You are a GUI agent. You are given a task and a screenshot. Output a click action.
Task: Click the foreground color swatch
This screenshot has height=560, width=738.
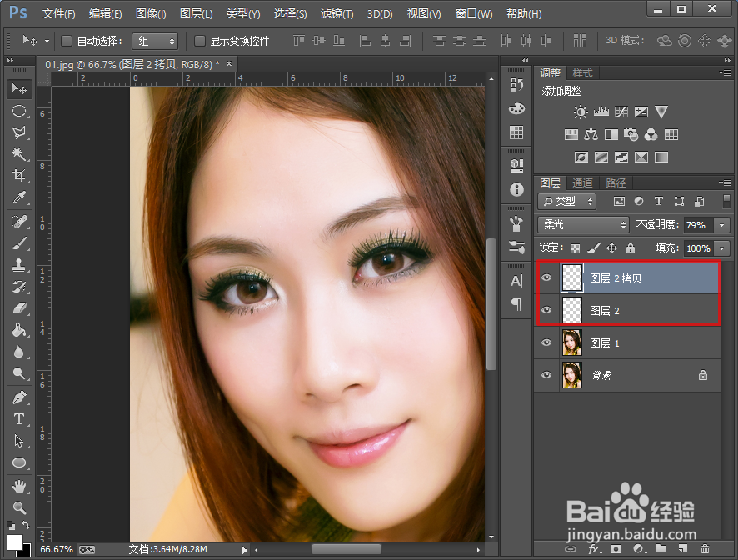[x=14, y=542]
